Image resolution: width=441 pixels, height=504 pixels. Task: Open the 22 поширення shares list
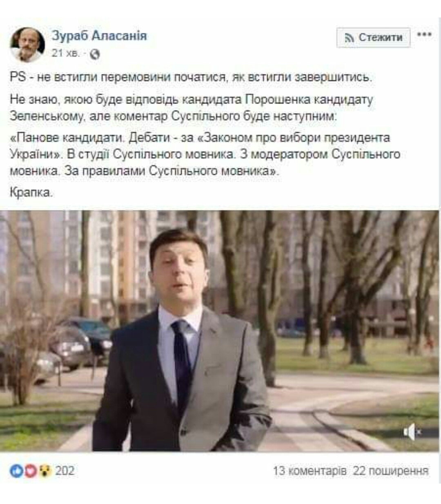pyautogui.click(x=391, y=471)
